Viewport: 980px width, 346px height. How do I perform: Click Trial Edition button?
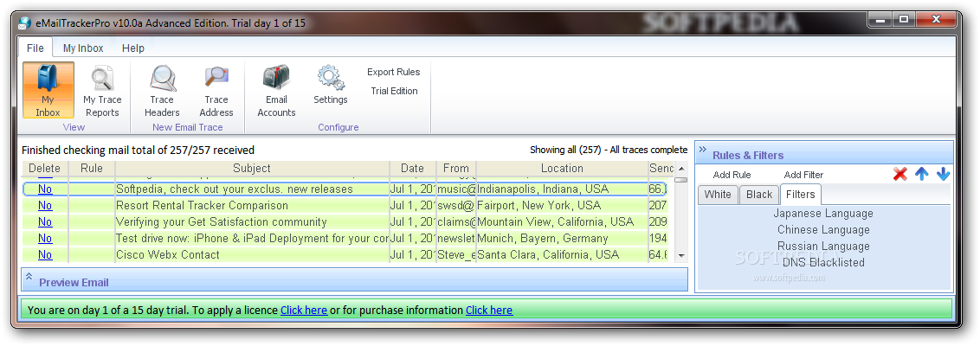click(x=394, y=91)
